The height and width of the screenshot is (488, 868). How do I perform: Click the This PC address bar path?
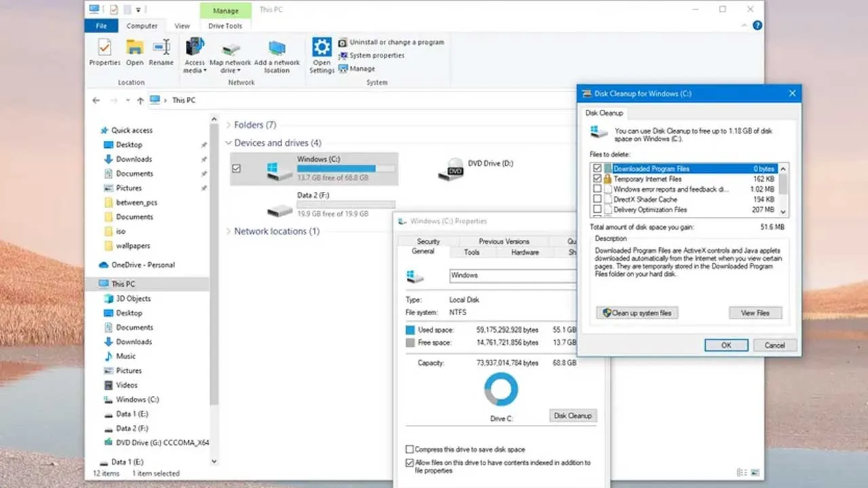pos(183,100)
